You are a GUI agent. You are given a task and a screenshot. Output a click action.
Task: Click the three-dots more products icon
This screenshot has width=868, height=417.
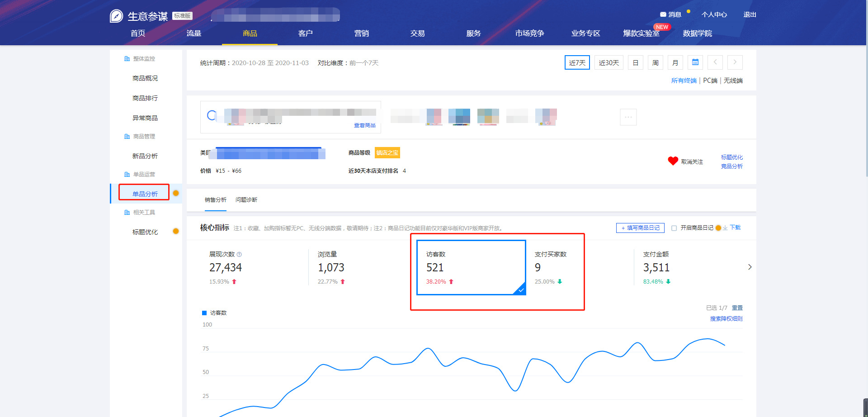[628, 117]
